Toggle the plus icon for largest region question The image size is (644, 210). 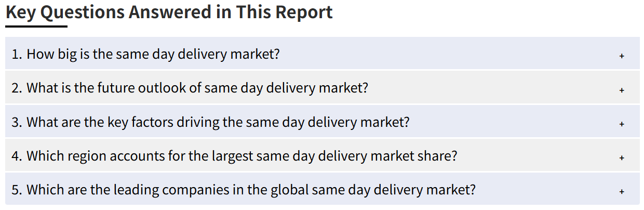(621, 157)
